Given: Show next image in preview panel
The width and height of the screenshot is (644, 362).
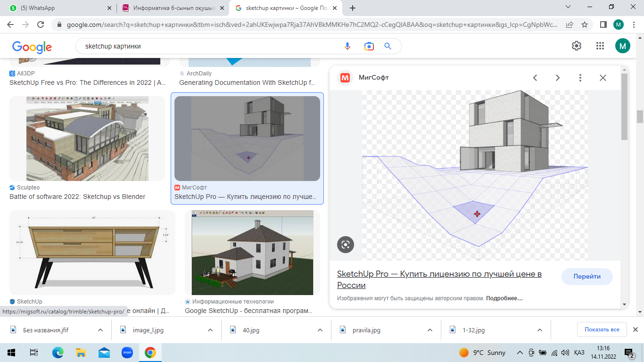Looking at the screenshot, I should coord(558,78).
